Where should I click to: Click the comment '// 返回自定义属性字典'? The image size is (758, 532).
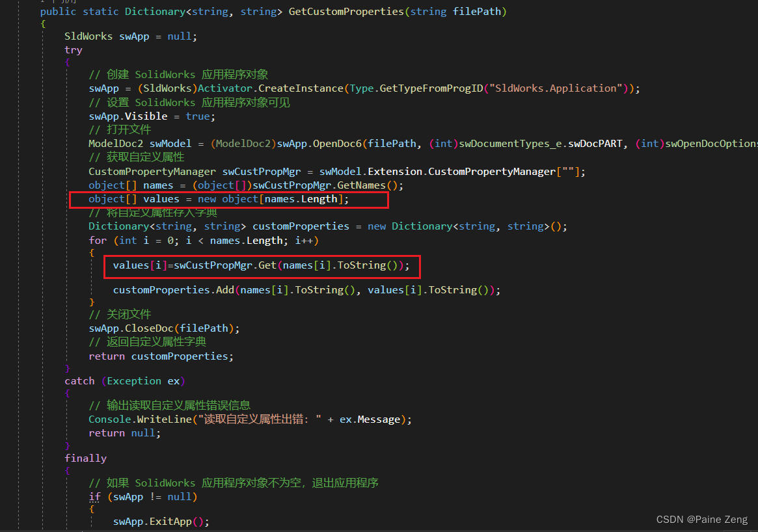148,341
